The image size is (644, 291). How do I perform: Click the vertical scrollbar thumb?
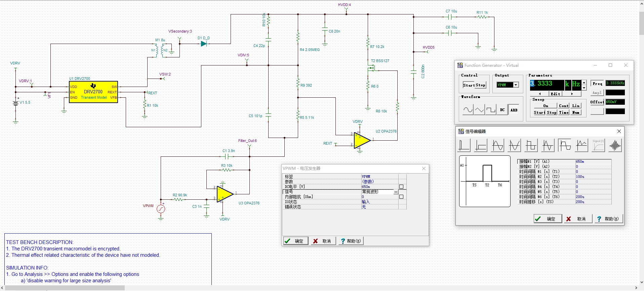click(641, 23)
